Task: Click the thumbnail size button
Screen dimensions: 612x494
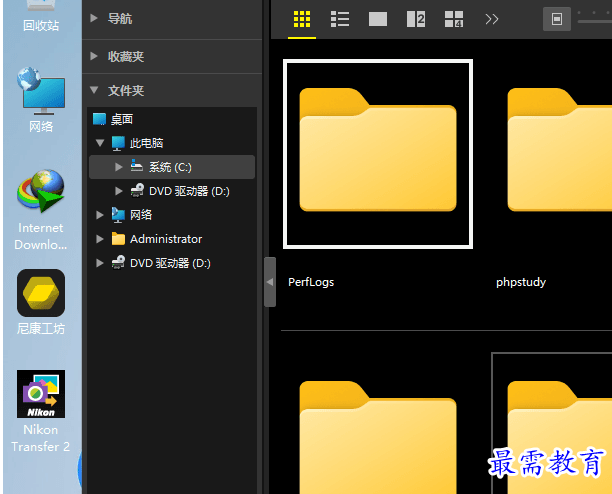Action: 557,19
